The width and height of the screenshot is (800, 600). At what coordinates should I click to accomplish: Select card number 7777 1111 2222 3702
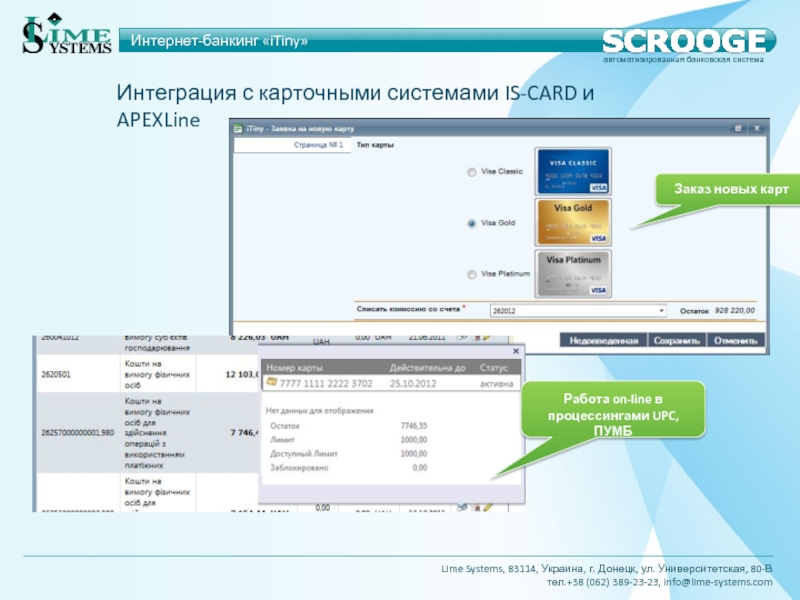click(x=326, y=384)
